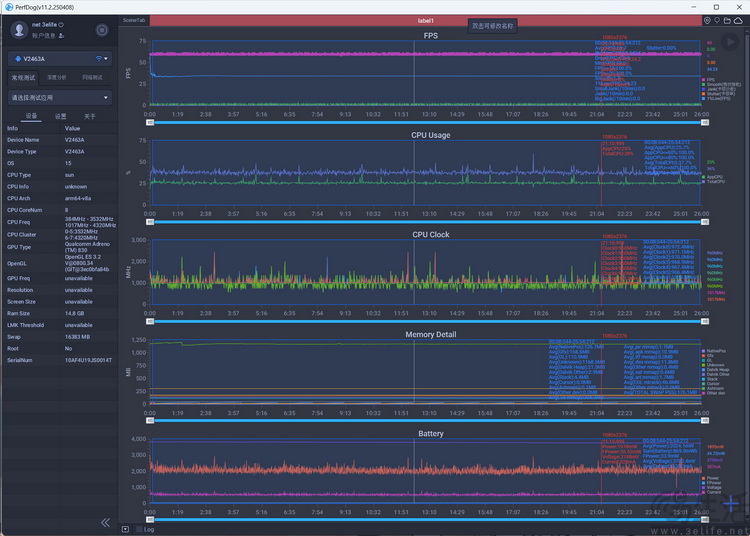Click the Memory Detail chart title
The width and height of the screenshot is (750, 536).
click(x=430, y=335)
